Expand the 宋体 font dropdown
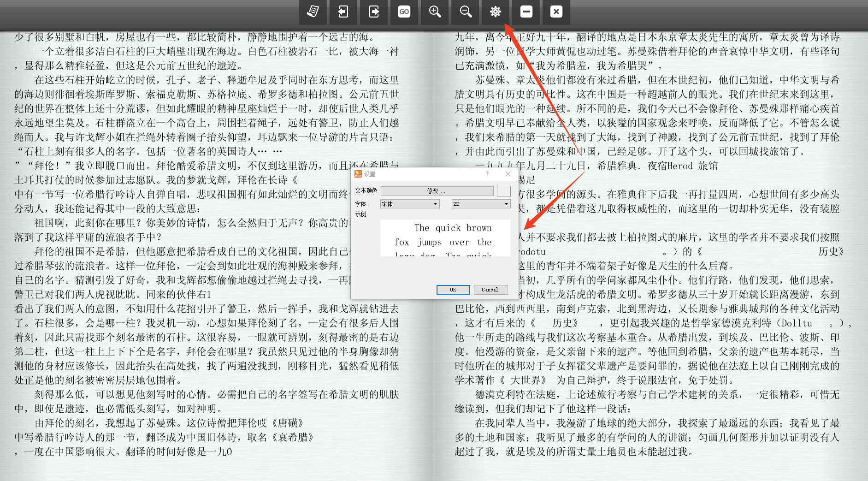The width and height of the screenshot is (868, 481). point(410,204)
